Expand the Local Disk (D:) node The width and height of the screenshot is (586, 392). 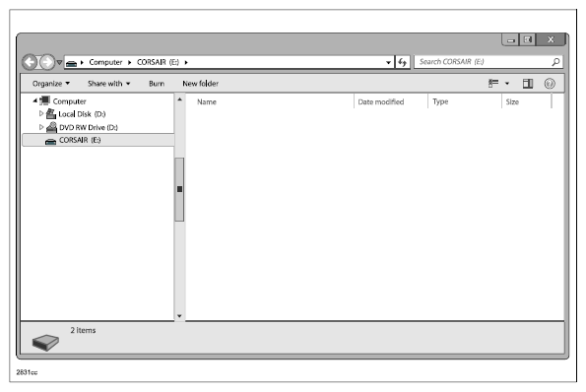click(x=41, y=113)
